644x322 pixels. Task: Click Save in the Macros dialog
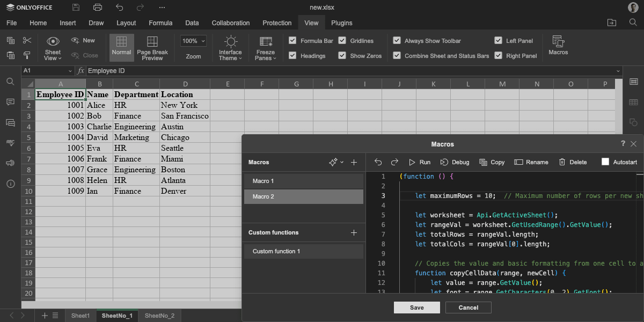(416, 308)
